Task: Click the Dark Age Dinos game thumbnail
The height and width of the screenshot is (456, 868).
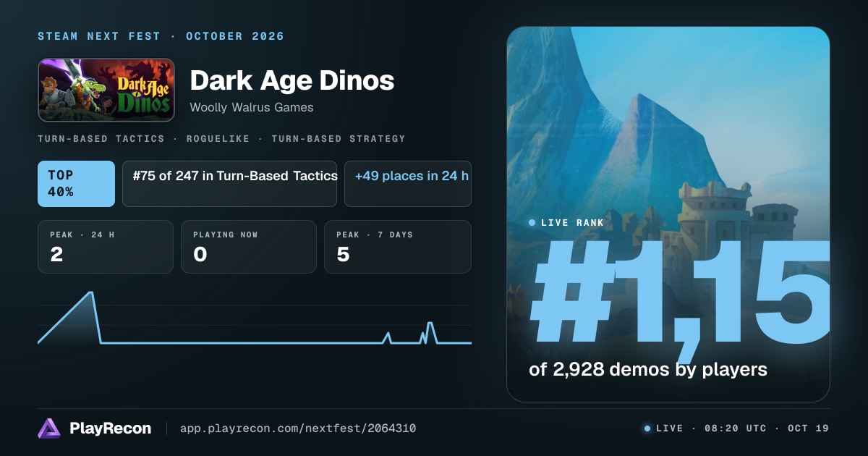Action: (106, 90)
